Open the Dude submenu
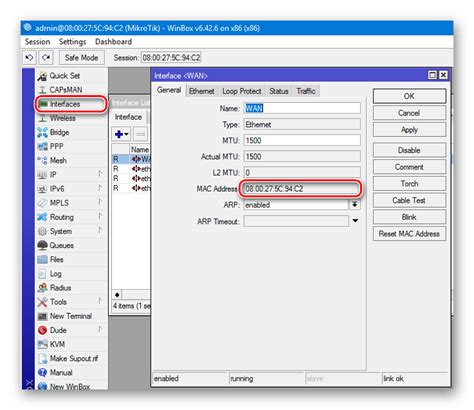Image resolution: width=474 pixels, height=410 pixels. 71,330
